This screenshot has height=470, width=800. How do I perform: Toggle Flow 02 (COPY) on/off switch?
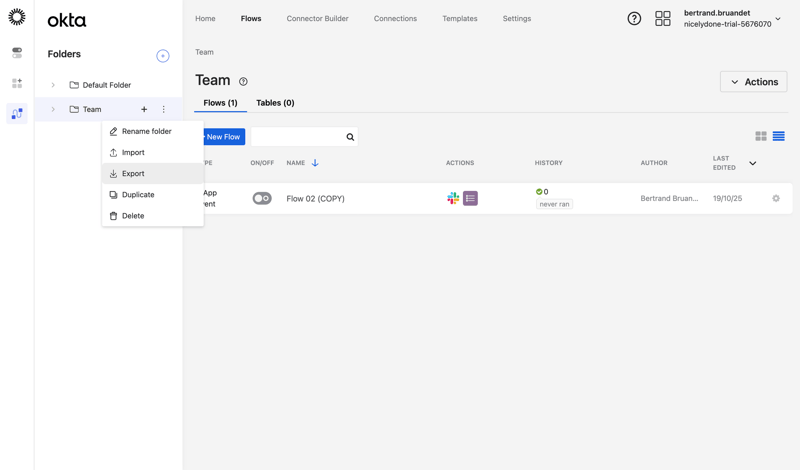click(262, 198)
